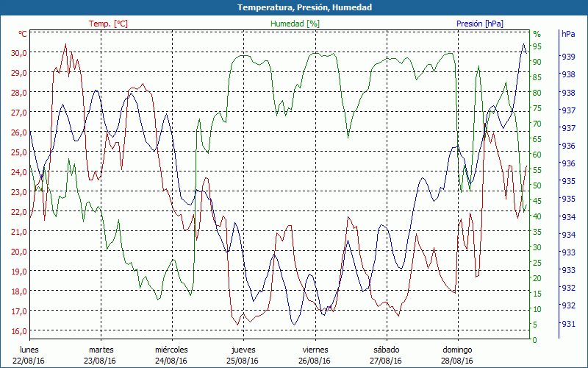The width and height of the screenshot is (588, 368).
Task: Pick the viernes 26/08/16 date label
Action: click(315, 355)
